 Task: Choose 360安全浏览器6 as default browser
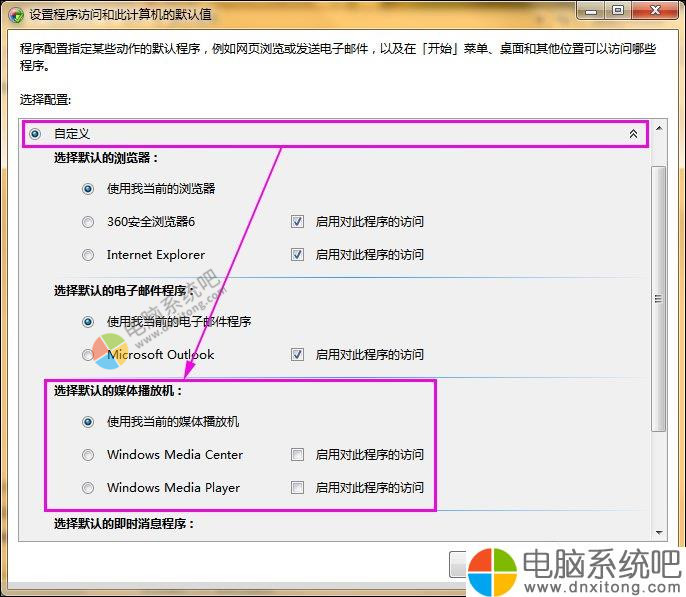pyautogui.click(x=89, y=221)
